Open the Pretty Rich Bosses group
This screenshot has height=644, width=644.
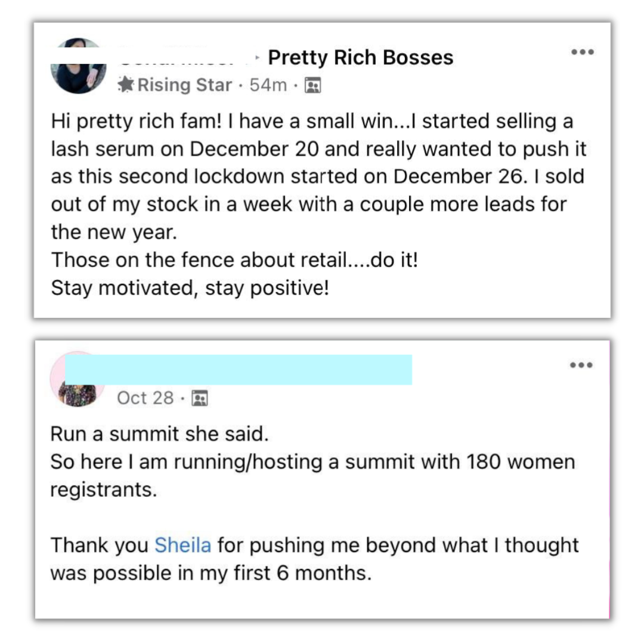pos(361,58)
